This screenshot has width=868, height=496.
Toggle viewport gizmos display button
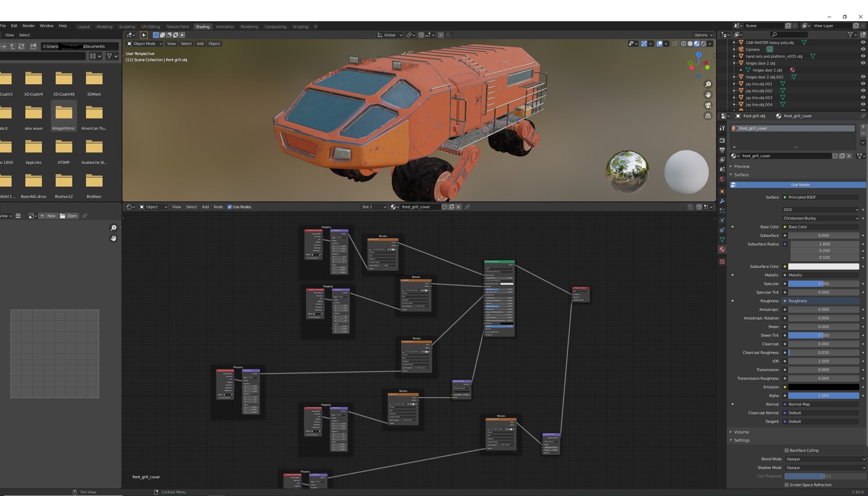tap(644, 44)
